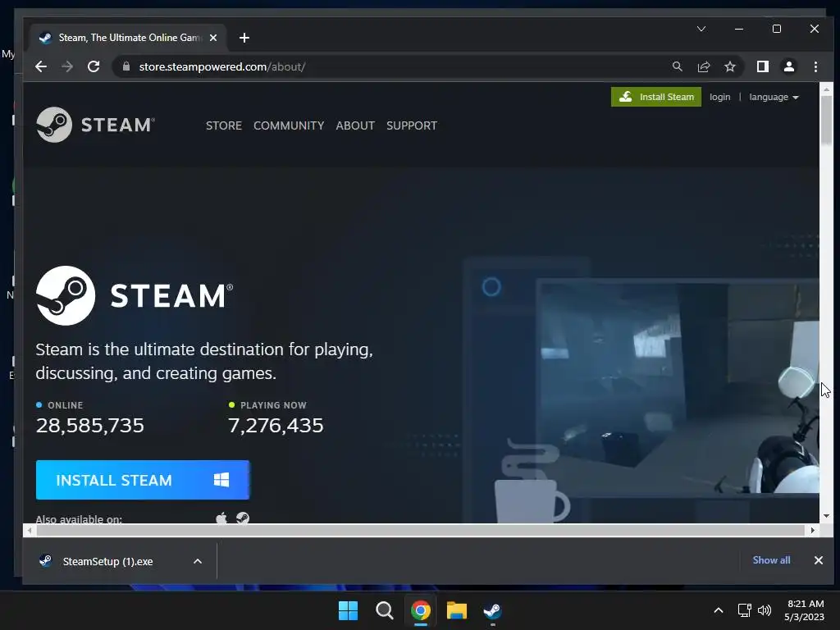Image resolution: width=840 pixels, height=630 pixels.
Task: Open a new browser tab
Action: click(x=244, y=38)
